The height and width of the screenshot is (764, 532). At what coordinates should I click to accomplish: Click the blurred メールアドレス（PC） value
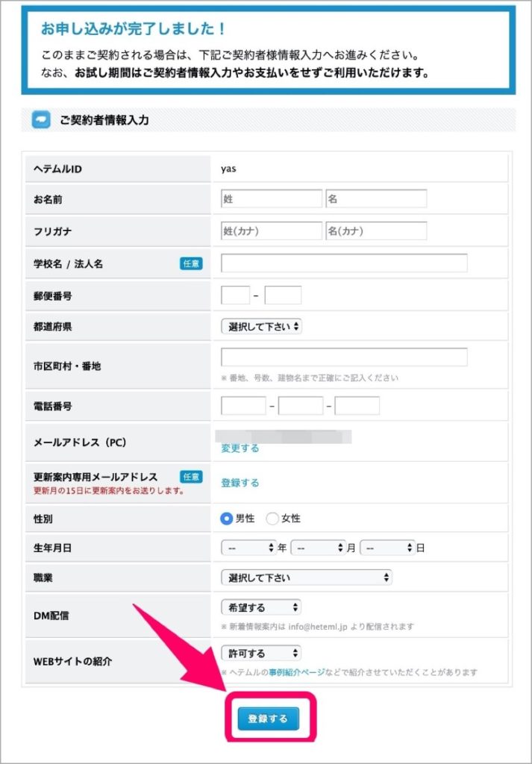tap(284, 436)
